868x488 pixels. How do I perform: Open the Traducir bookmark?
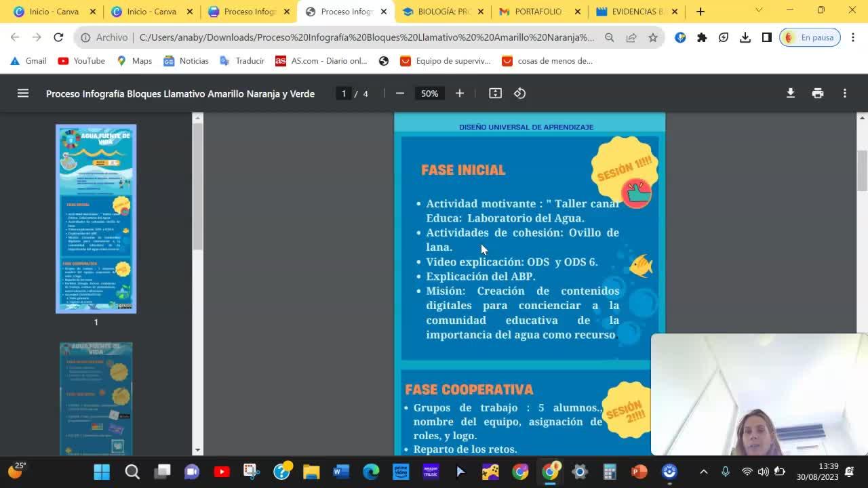coord(242,61)
